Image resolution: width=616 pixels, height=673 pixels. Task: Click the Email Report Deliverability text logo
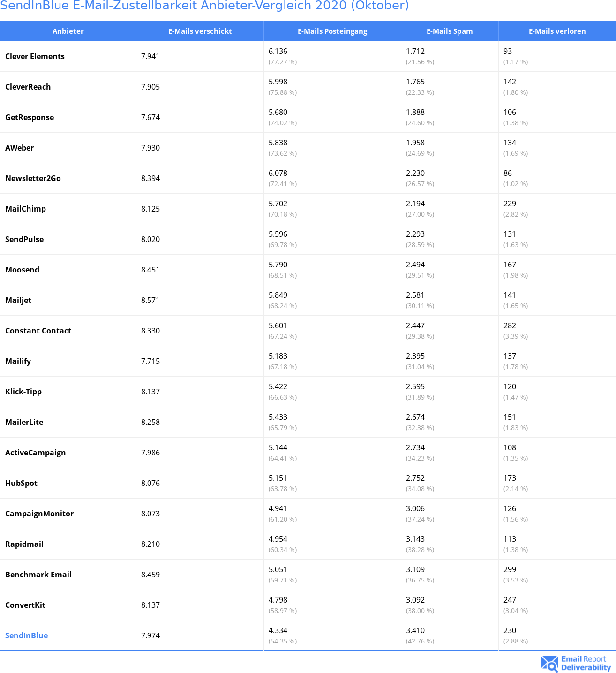point(586,663)
